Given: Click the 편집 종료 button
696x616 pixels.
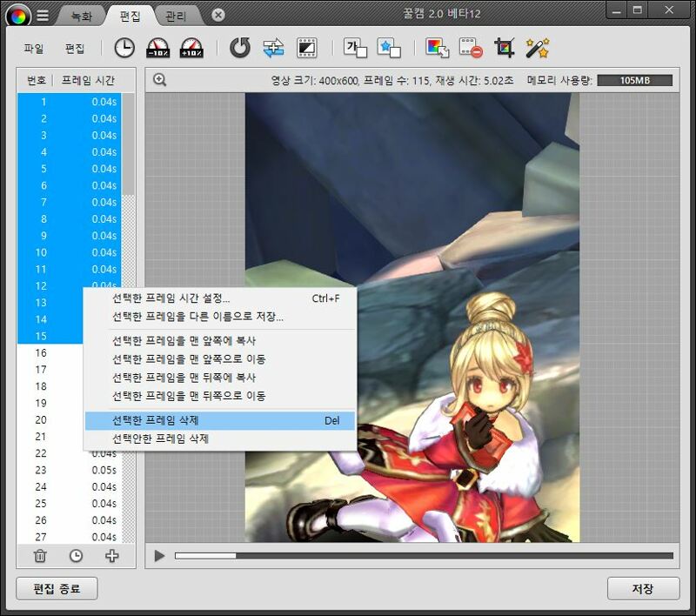Looking at the screenshot, I should 57,588.
